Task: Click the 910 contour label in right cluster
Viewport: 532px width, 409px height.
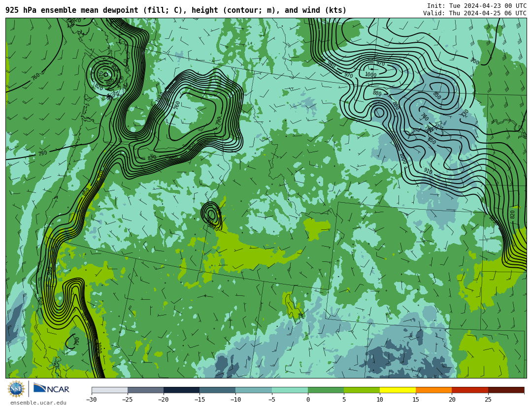Action: (x=428, y=172)
